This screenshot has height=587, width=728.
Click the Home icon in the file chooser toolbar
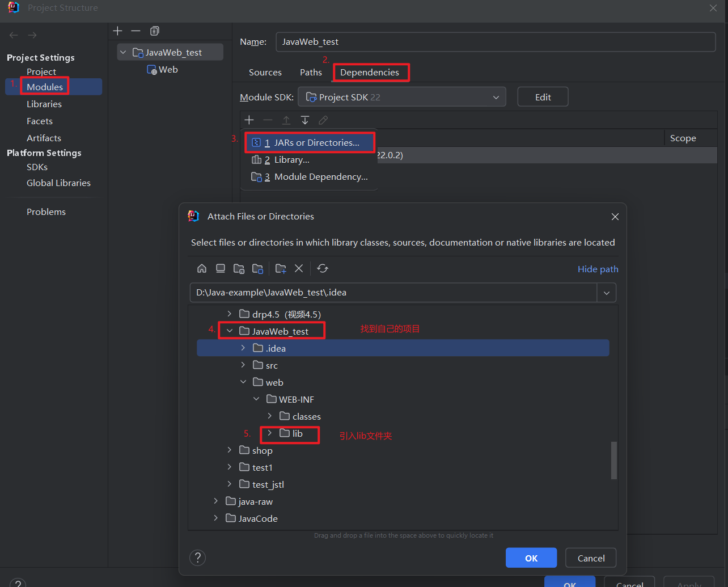tap(201, 268)
